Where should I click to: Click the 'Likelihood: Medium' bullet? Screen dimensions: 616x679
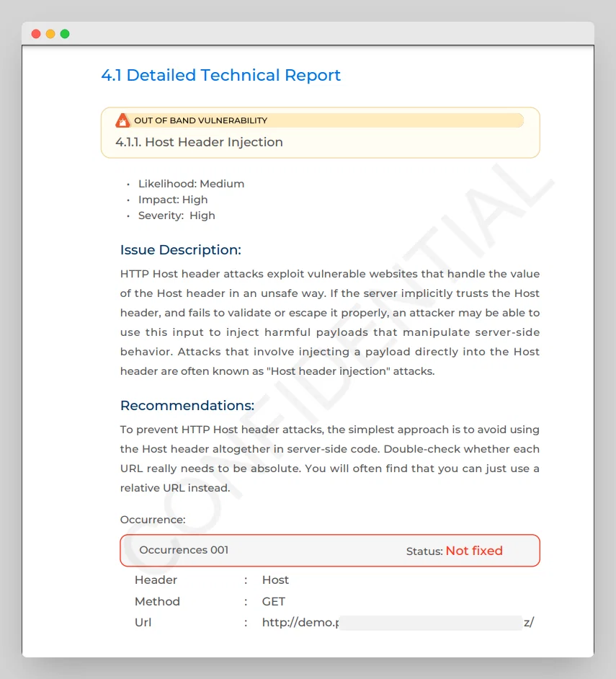[191, 184]
